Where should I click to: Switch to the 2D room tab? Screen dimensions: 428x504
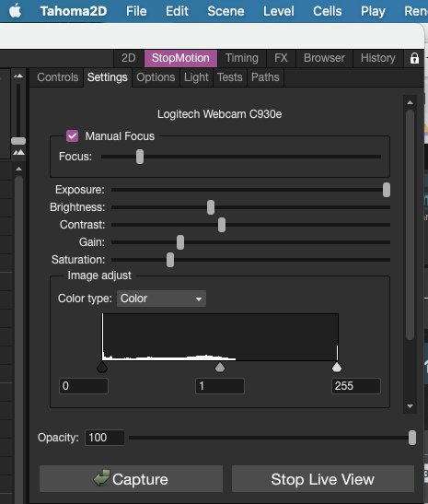pos(129,58)
